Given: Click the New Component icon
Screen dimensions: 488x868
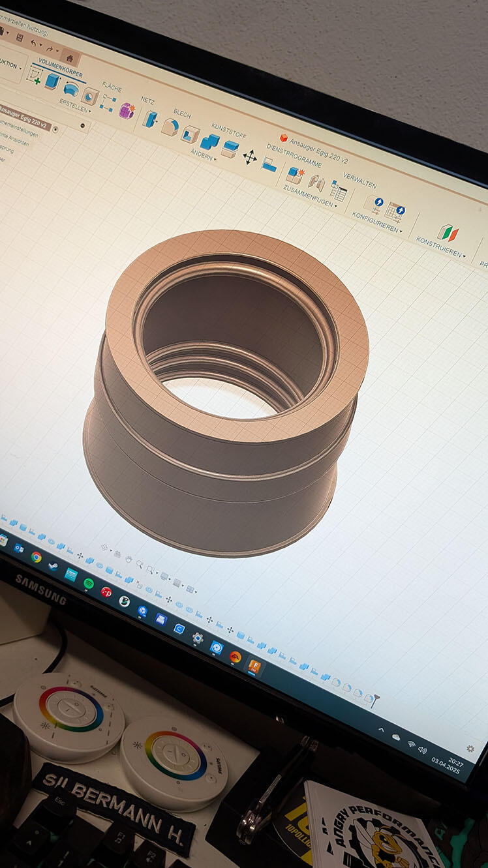Looking at the screenshot, I should 295,175.
